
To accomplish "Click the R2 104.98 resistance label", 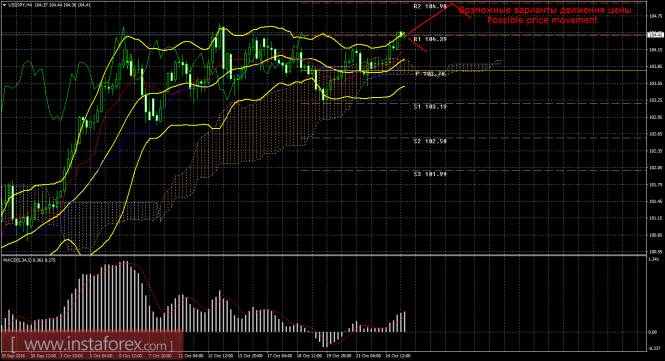I will point(430,6).
